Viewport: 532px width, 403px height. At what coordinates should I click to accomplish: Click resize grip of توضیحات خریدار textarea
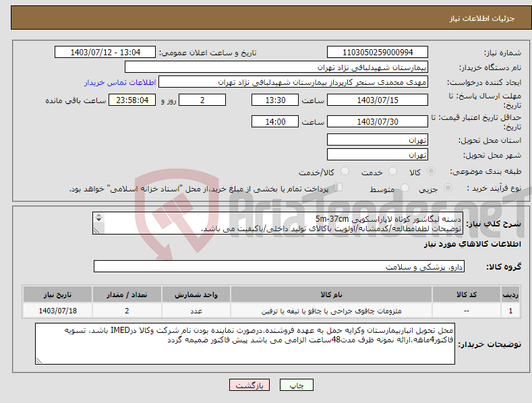tap(39, 361)
